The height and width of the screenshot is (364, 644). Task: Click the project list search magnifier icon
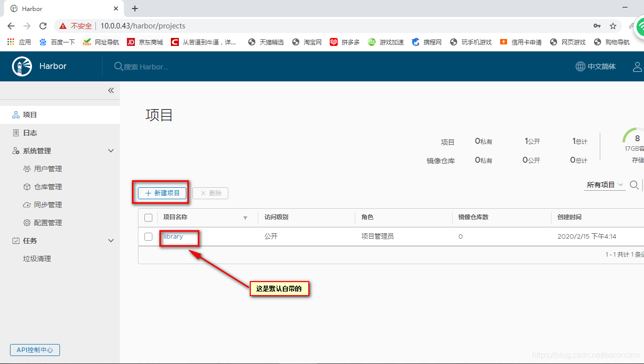(x=634, y=185)
